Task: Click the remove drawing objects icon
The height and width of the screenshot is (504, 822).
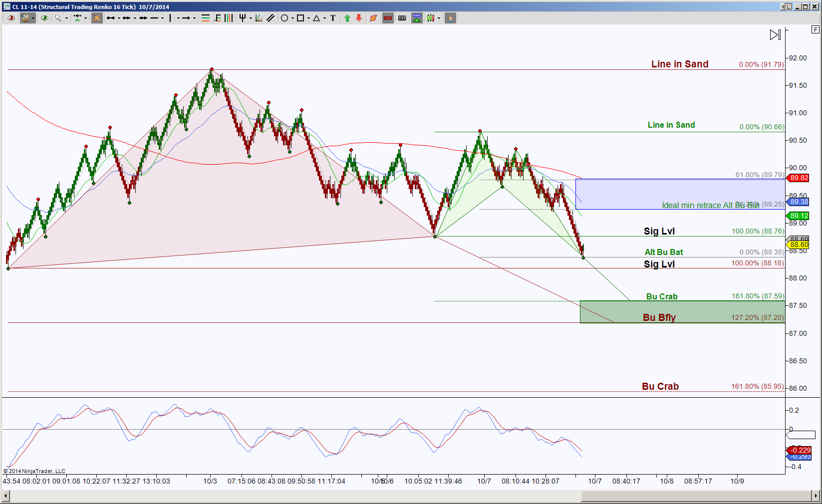Action: point(373,18)
